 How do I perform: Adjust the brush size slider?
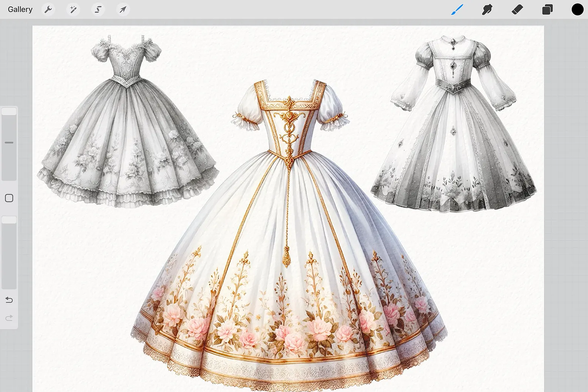tap(9, 144)
